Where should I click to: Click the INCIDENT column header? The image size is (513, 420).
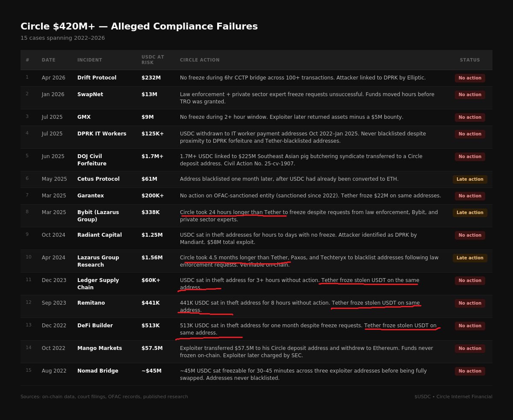[90, 60]
